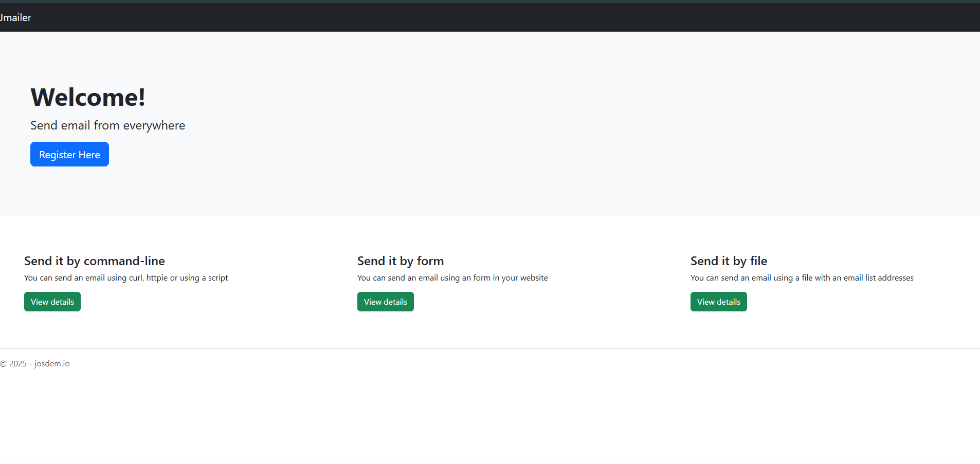Click the 'Send it by file' heading
Image resolution: width=980 pixels, height=464 pixels.
click(728, 261)
